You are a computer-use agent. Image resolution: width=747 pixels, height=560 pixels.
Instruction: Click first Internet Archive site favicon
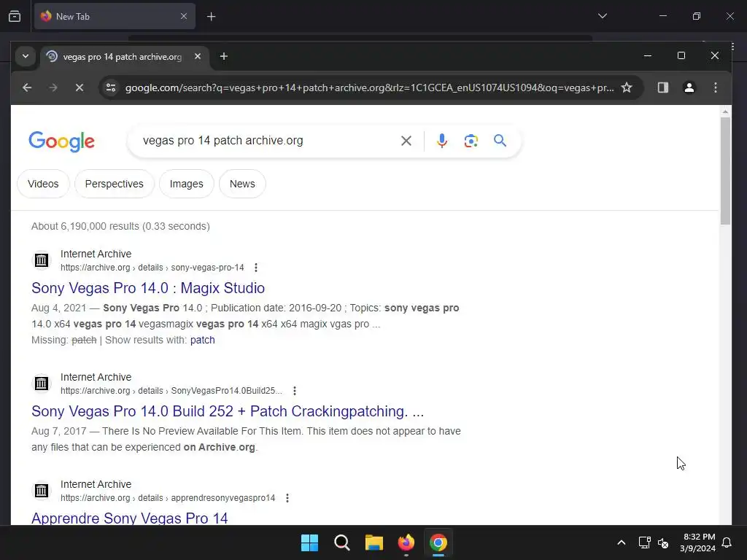point(42,260)
